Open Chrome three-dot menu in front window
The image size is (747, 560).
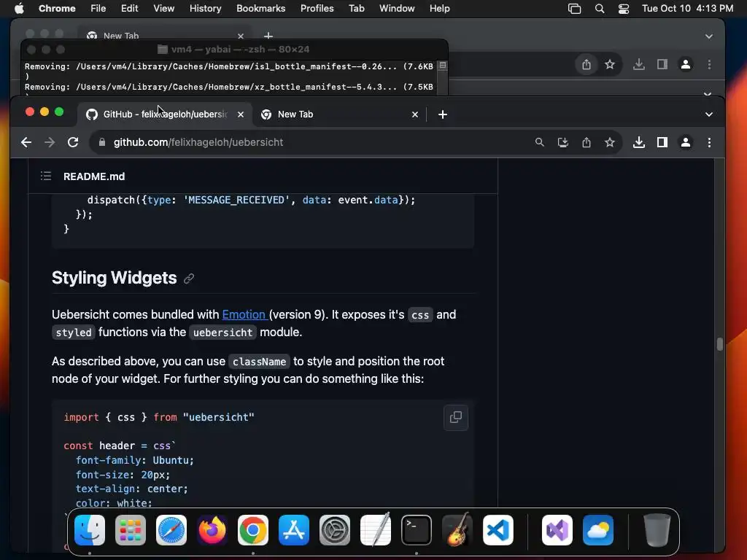coord(709,142)
